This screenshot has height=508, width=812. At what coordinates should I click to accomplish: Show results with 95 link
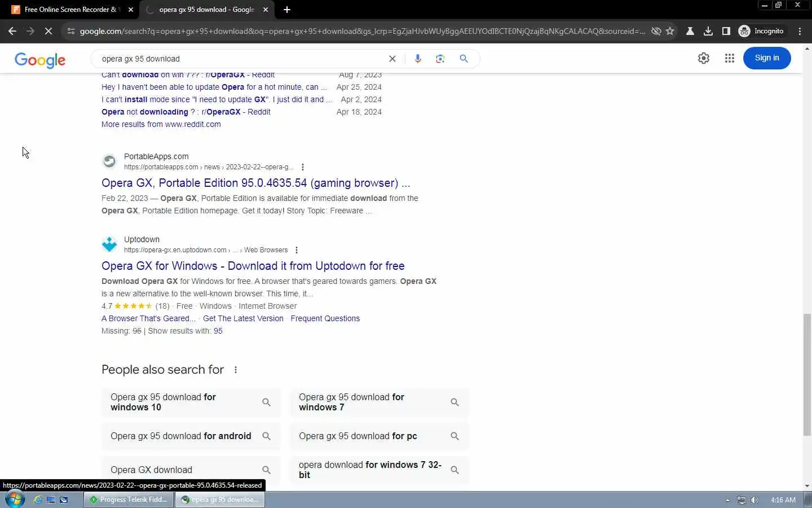[218, 331]
